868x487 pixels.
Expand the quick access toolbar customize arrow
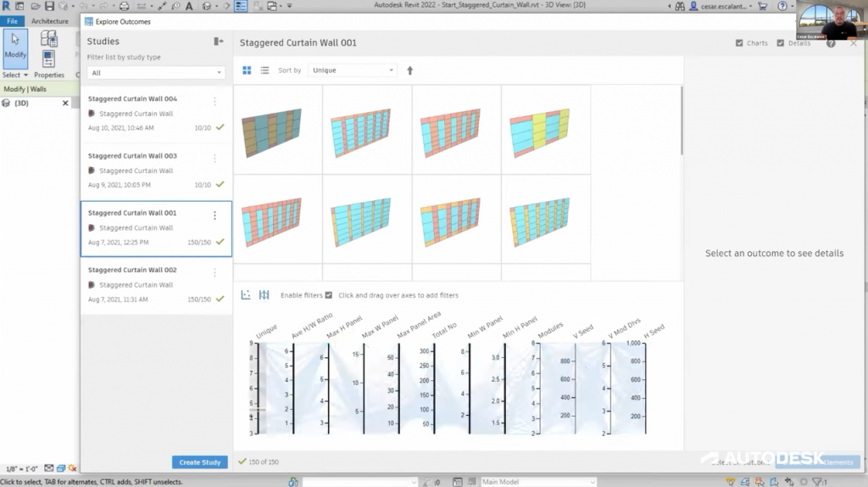pos(290,6)
